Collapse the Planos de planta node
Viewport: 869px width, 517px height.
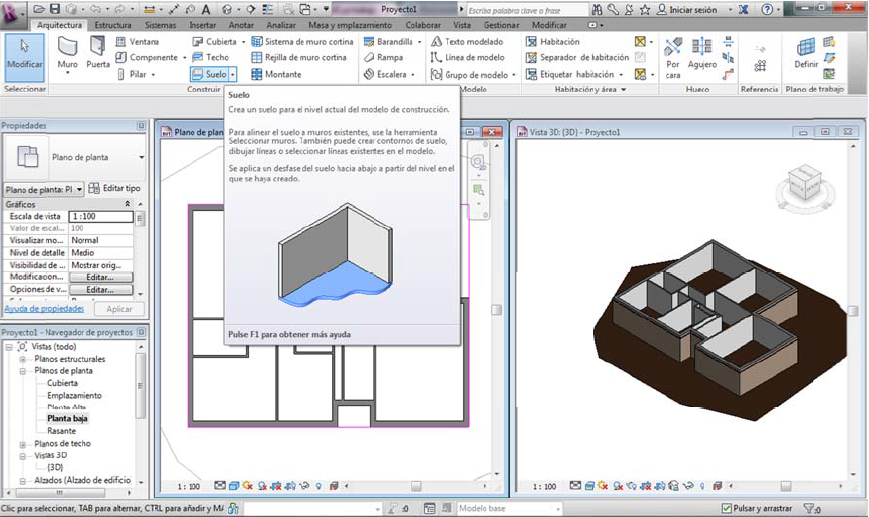click(23, 371)
